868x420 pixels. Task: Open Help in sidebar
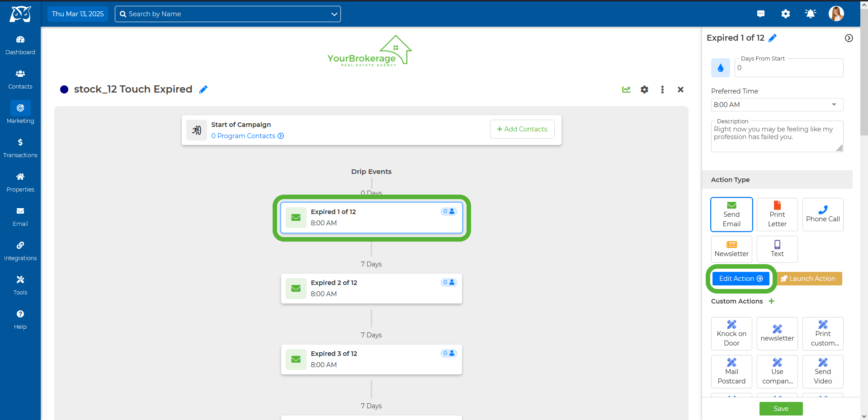click(x=20, y=320)
